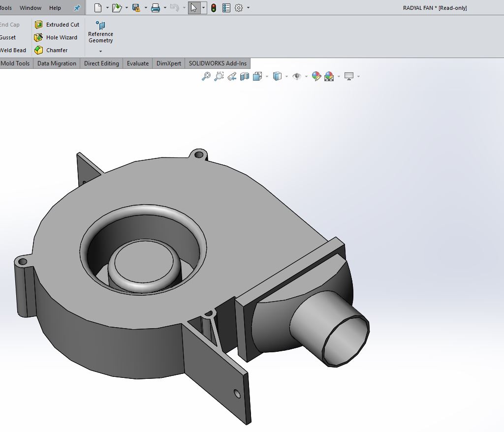504x432 pixels.
Task: Click the View Orientation cube icon
Action: [257, 76]
